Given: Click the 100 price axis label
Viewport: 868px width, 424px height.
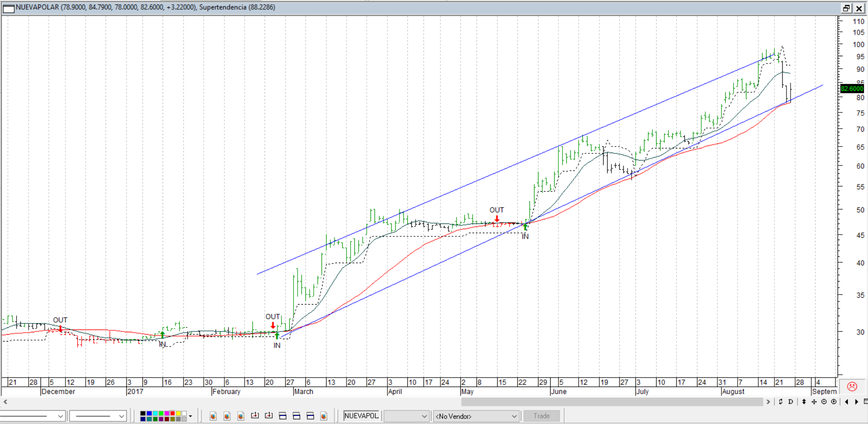Looking at the screenshot, I should [x=858, y=44].
